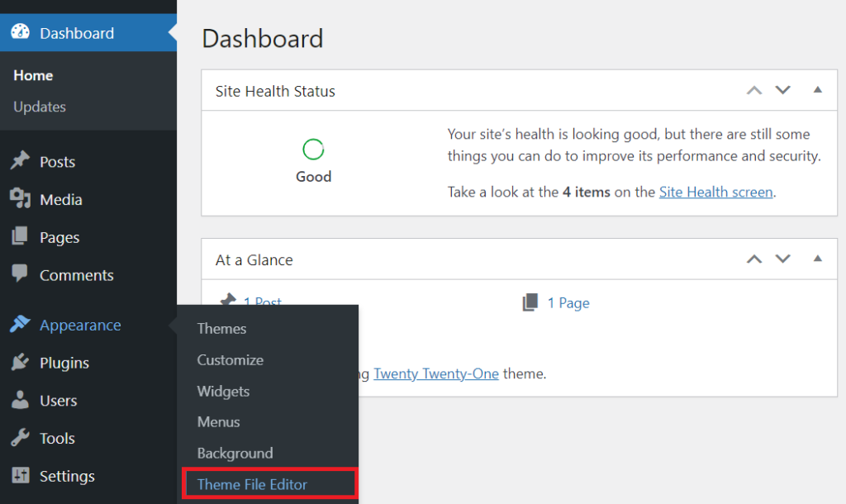The height and width of the screenshot is (504, 846).
Task: Visit the Twenty Twenty-One theme link
Action: (x=436, y=373)
